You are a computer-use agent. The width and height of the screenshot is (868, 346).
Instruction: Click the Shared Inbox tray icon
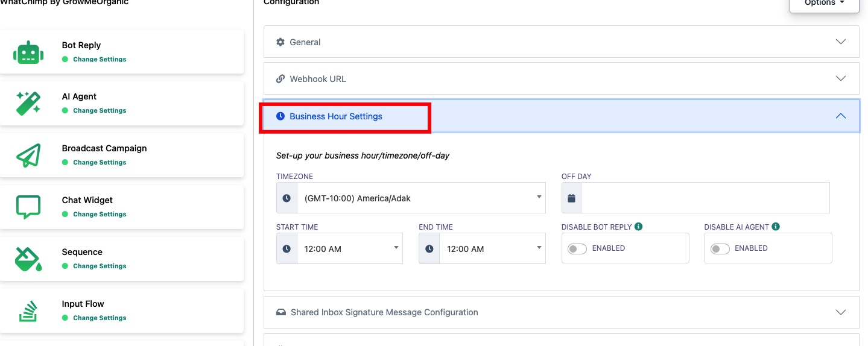point(281,312)
